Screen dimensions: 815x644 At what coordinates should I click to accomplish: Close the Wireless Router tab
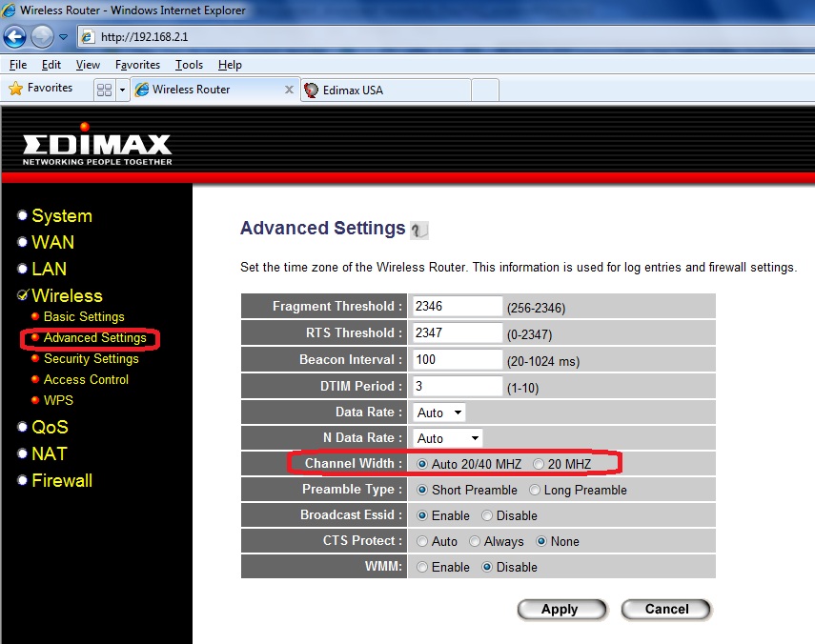289,90
